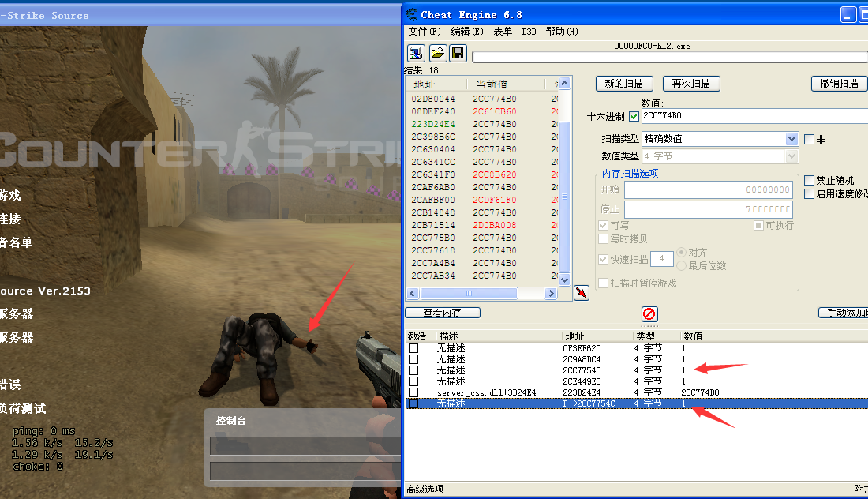Viewport: 868px width, 499px height.
Task: Activate the server_css.dll+3D24E4 entry checkbox
Action: coord(415,392)
